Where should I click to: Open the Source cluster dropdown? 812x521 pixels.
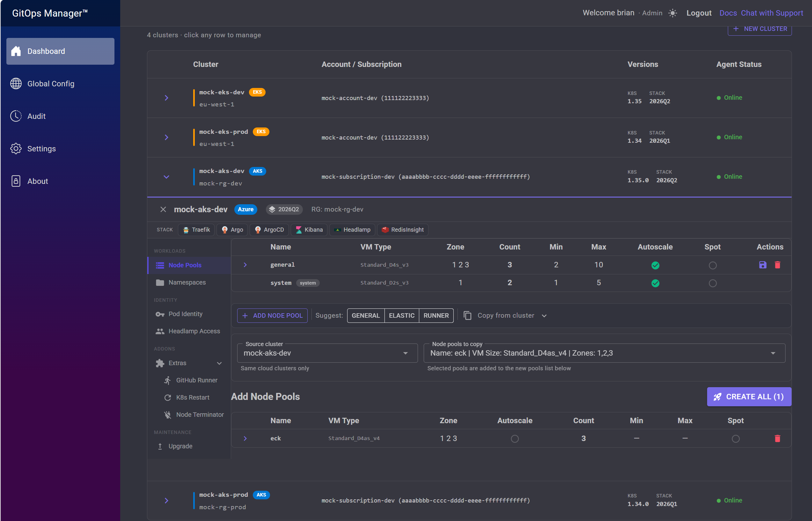[x=327, y=353]
